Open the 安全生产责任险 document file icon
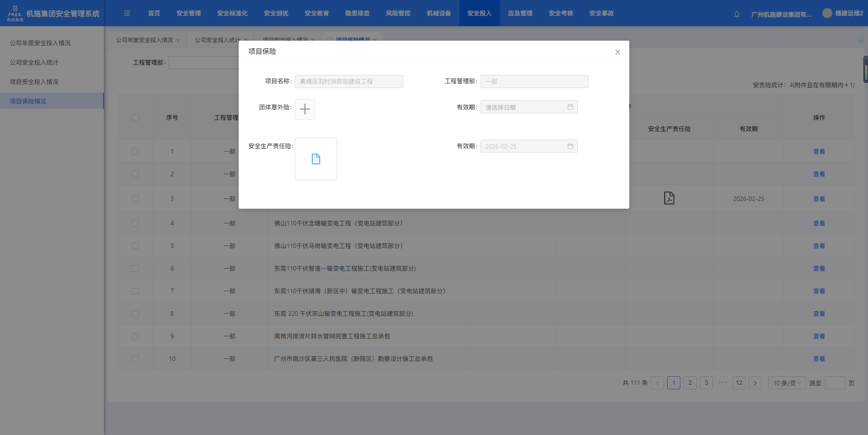This screenshot has width=868, height=435. click(316, 159)
